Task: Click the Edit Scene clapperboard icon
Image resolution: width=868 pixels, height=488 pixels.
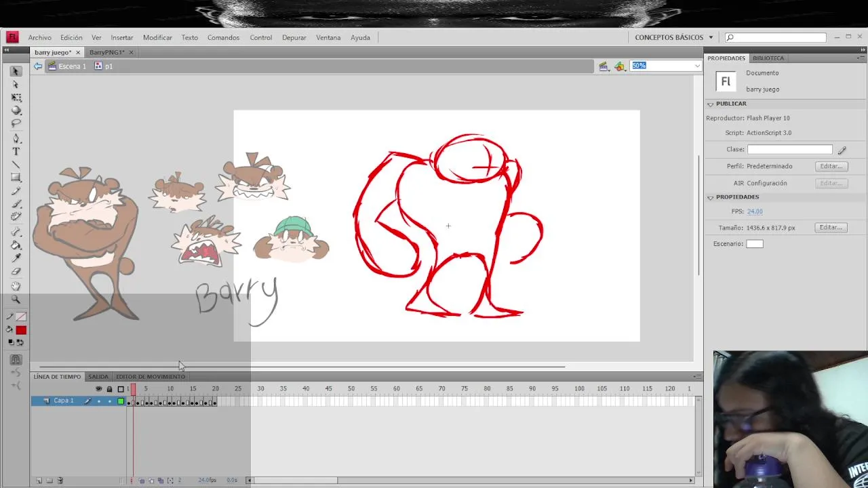Action: 604,66
